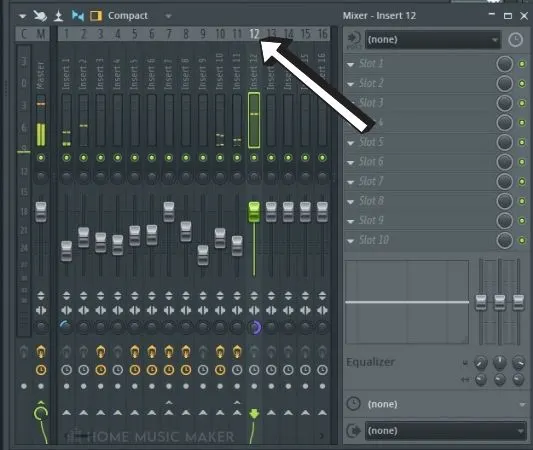The height and width of the screenshot is (450, 533).
Task: Click the Slot 1 mix level knob
Action: (x=504, y=64)
